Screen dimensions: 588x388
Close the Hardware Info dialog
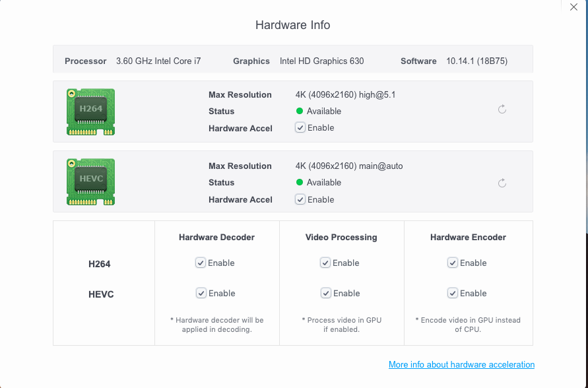tap(573, 7)
